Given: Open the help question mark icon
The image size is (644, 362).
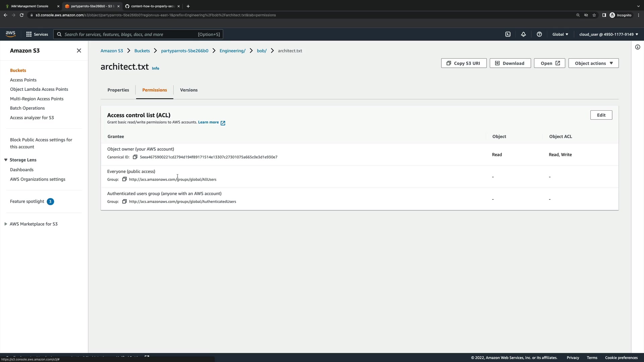Looking at the screenshot, I should point(539,34).
